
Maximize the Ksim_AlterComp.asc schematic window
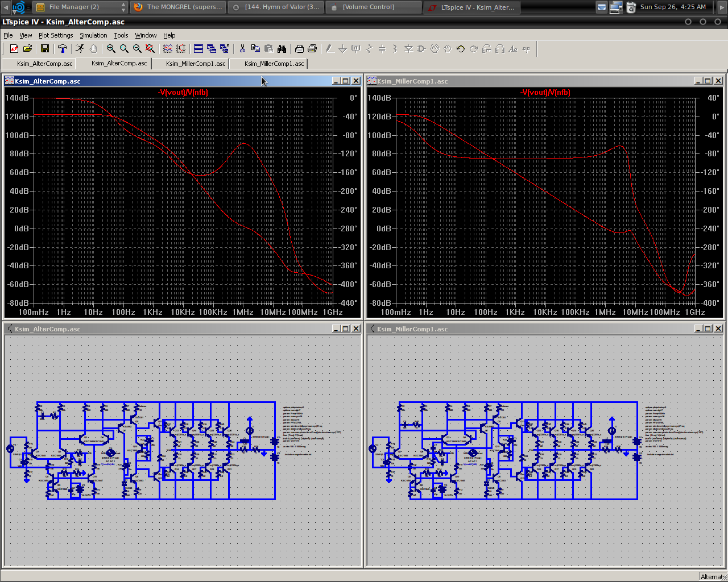tap(346, 329)
